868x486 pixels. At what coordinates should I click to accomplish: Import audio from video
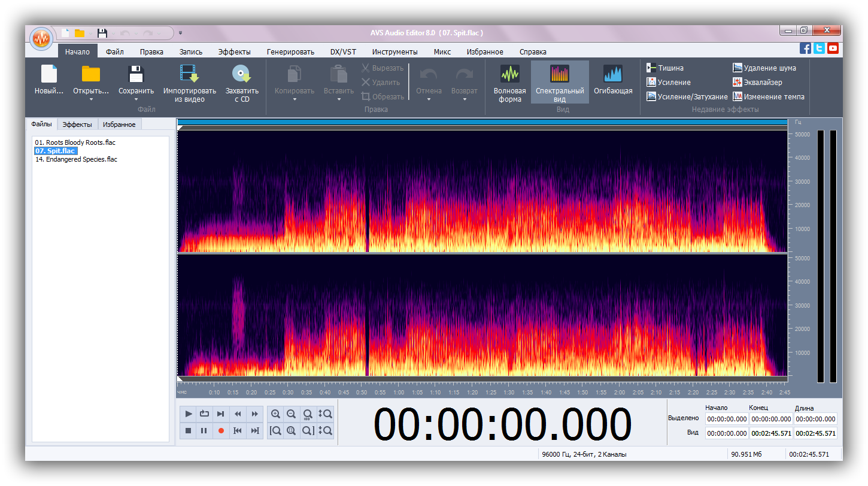189,83
